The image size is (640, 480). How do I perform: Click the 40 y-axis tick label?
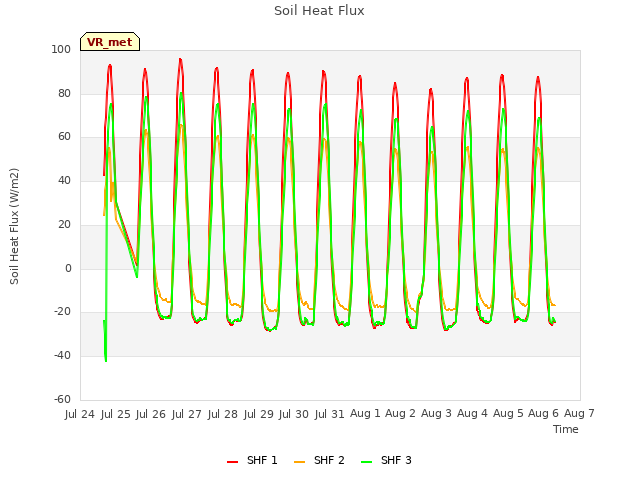coord(64,181)
